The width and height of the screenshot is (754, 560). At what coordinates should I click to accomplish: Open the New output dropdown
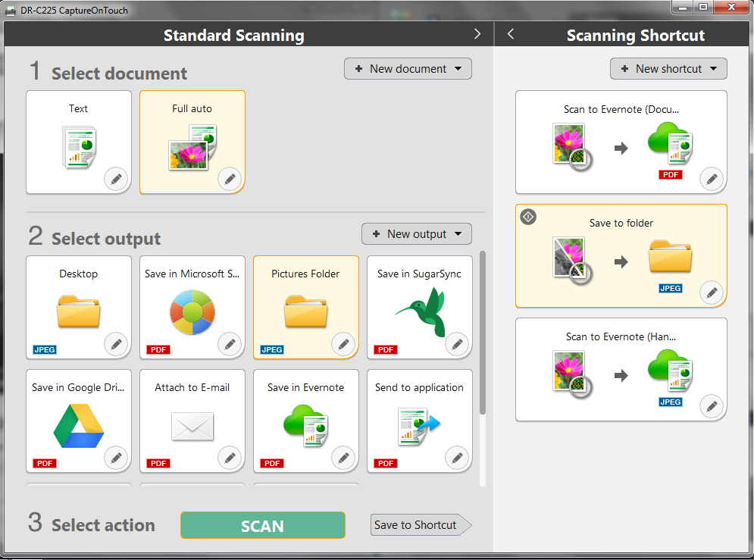[x=417, y=234]
